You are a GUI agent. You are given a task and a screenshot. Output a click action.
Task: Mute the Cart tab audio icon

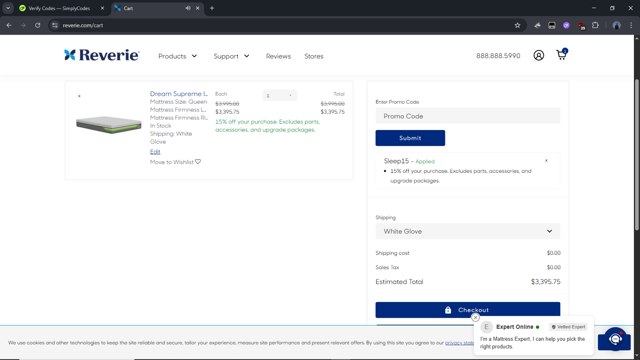pyautogui.click(x=188, y=8)
